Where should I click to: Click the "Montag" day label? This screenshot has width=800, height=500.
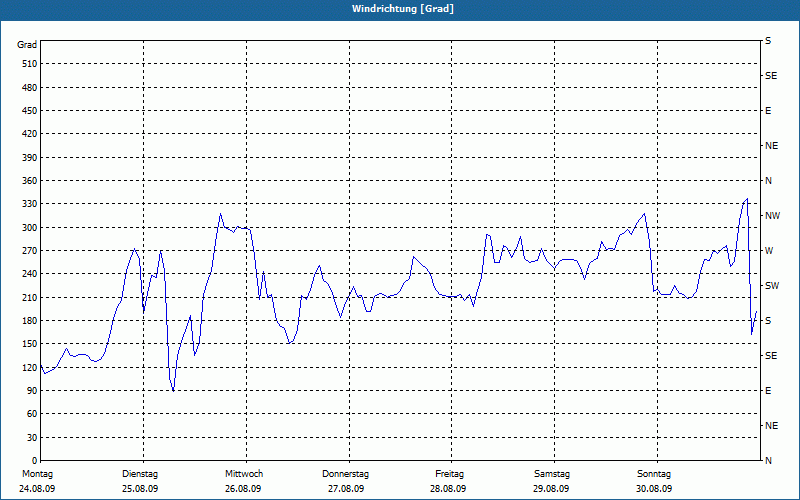(37, 474)
